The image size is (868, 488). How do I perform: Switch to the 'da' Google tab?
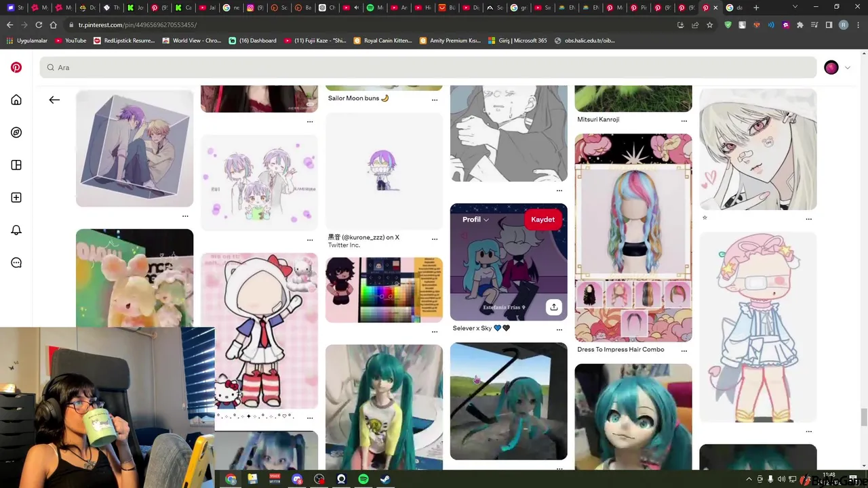[x=734, y=7]
